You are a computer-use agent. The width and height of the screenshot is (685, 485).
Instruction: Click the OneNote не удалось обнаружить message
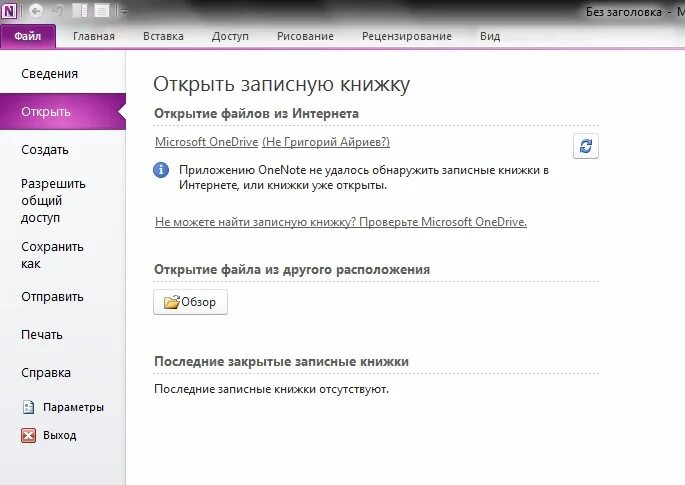click(364, 177)
